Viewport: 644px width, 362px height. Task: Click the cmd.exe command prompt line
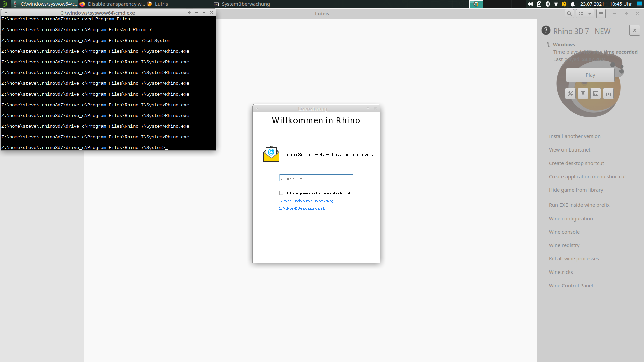85,148
